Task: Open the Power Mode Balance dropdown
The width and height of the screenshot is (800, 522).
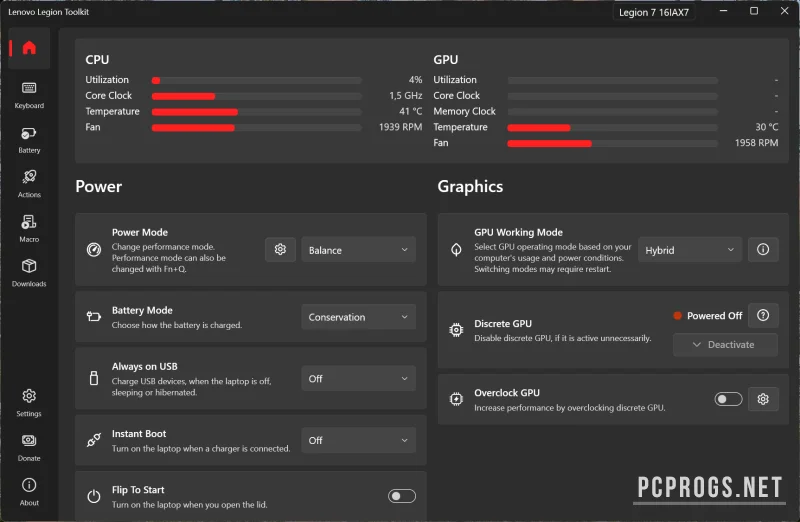Action: (358, 250)
